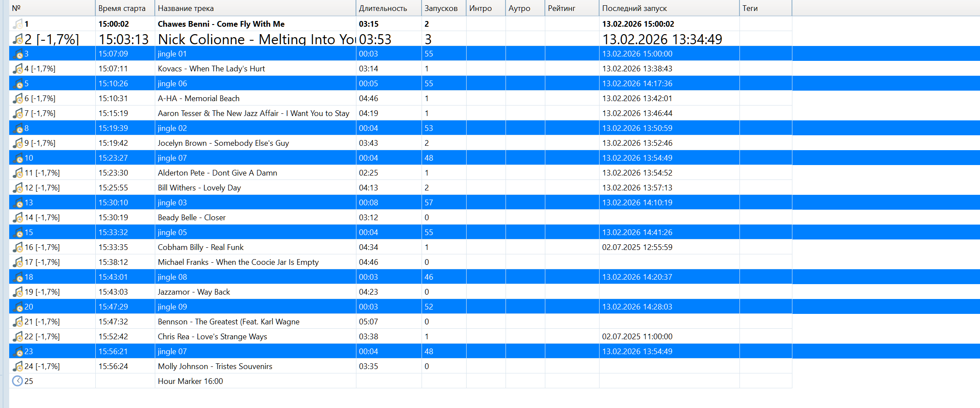Click the jingle 09 row icon
Image resolution: width=980 pixels, height=408 pixels.
point(18,307)
